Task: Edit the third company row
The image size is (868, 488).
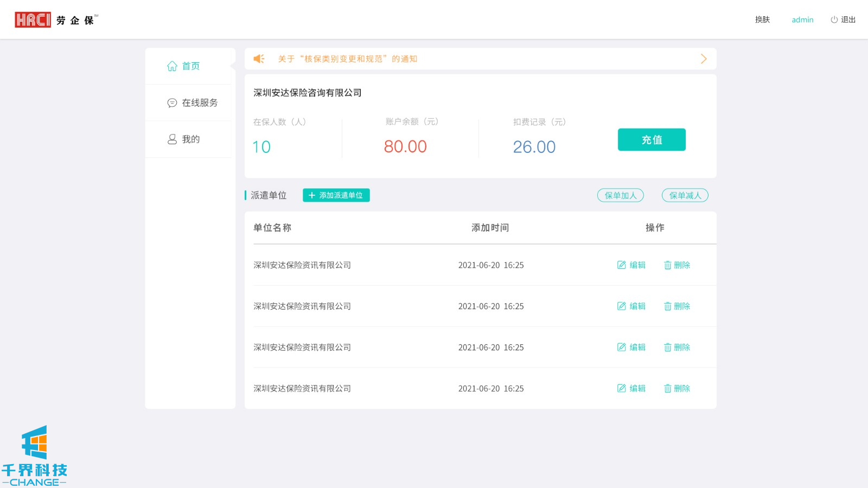Action: point(631,348)
